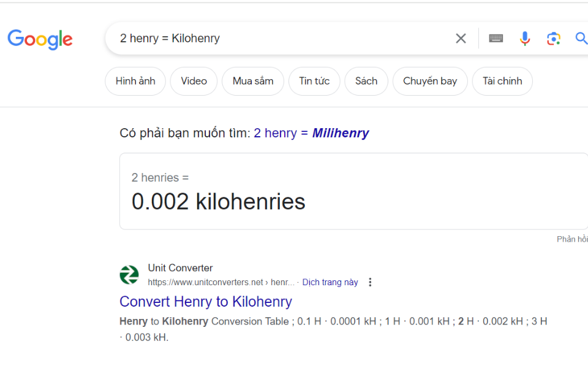588x368 pixels.
Task: Click the search magnifier icon
Action: (581, 38)
